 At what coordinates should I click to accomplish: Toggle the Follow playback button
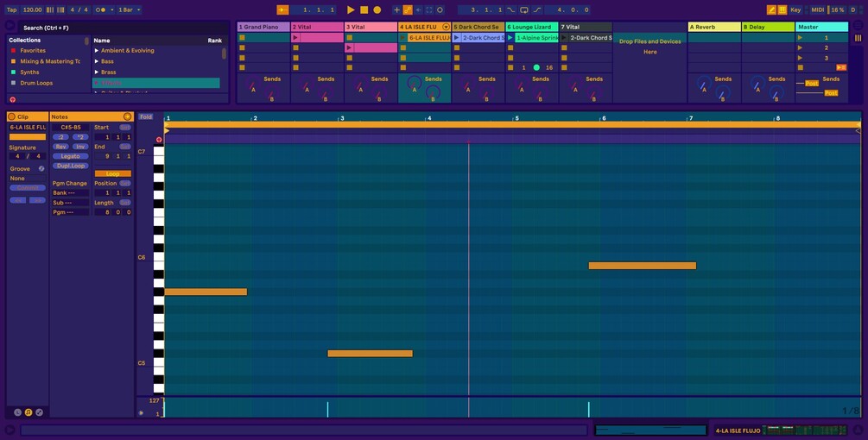[x=282, y=10]
